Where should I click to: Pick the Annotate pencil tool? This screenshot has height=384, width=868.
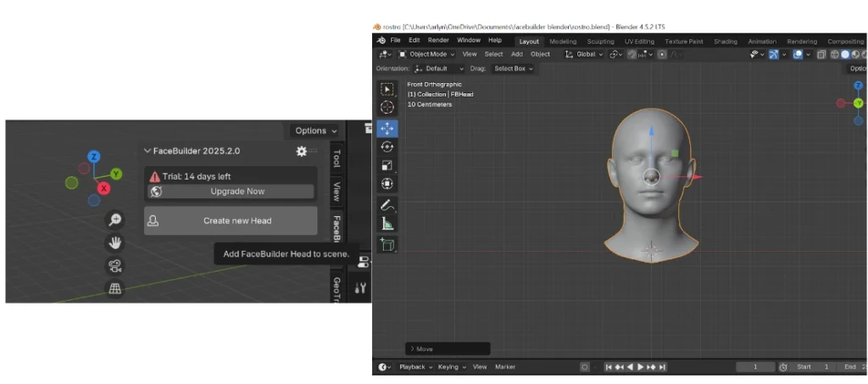pyautogui.click(x=387, y=205)
